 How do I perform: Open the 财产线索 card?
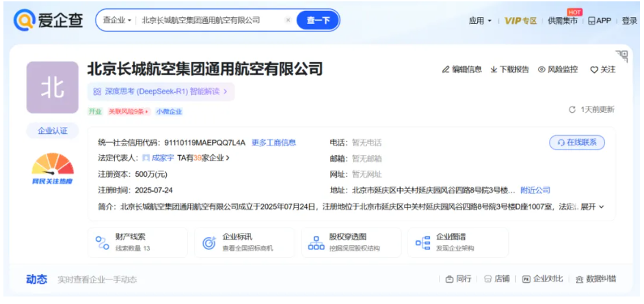pyautogui.click(x=137, y=242)
